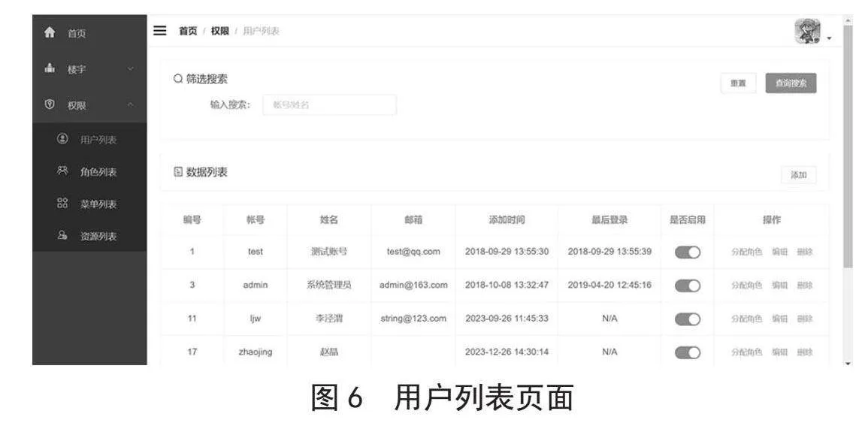The width and height of the screenshot is (868, 423).
Task: Toggle the hamburger menu to collapse sidebar
Action: (160, 31)
